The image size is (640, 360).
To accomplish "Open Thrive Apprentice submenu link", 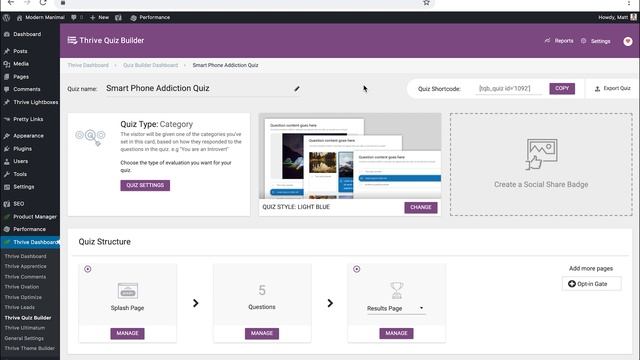I will pos(25,266).
